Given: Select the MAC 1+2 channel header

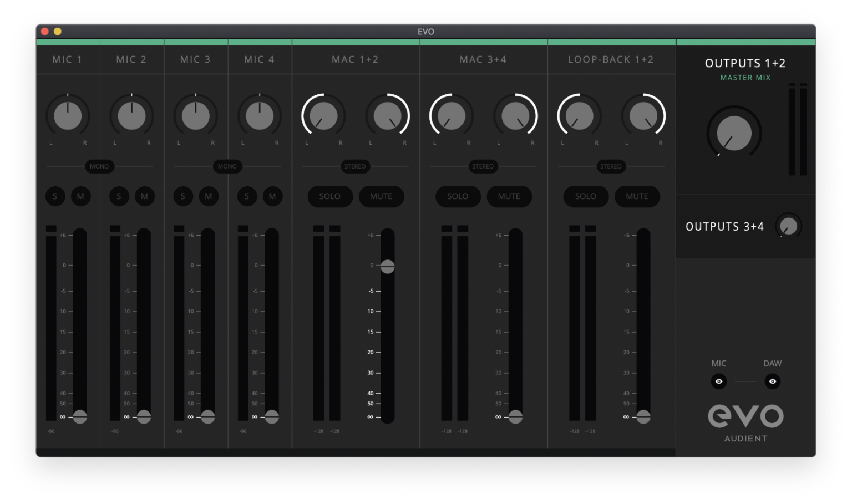Looking at the screenshot, I should click(x=355, y=59).
